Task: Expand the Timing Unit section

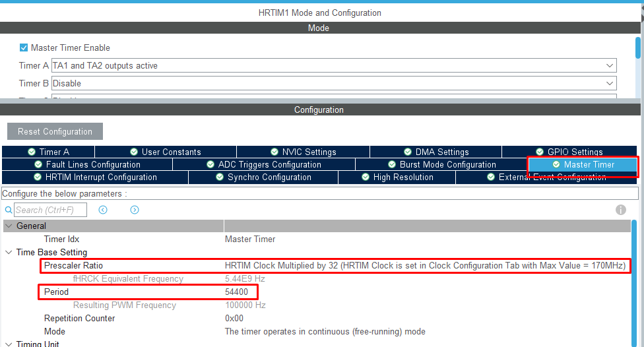Action: 9,344
